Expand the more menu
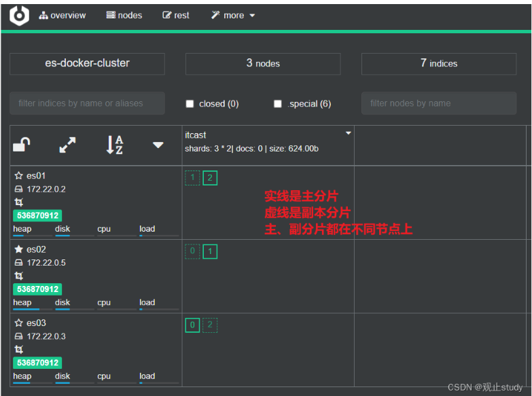This screenshot has width=532, height=396. 233,15
